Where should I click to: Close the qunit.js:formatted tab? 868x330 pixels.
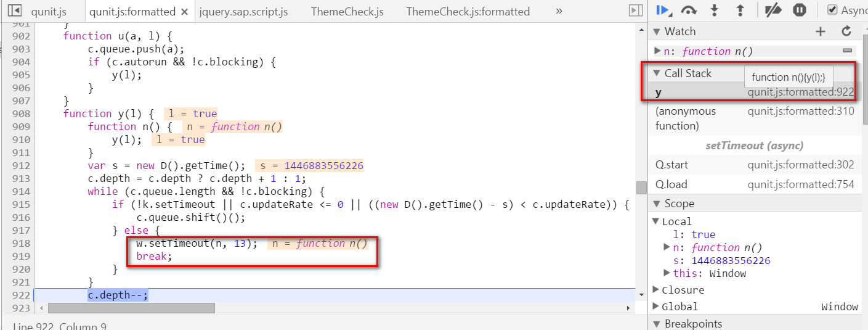[185, 12]
